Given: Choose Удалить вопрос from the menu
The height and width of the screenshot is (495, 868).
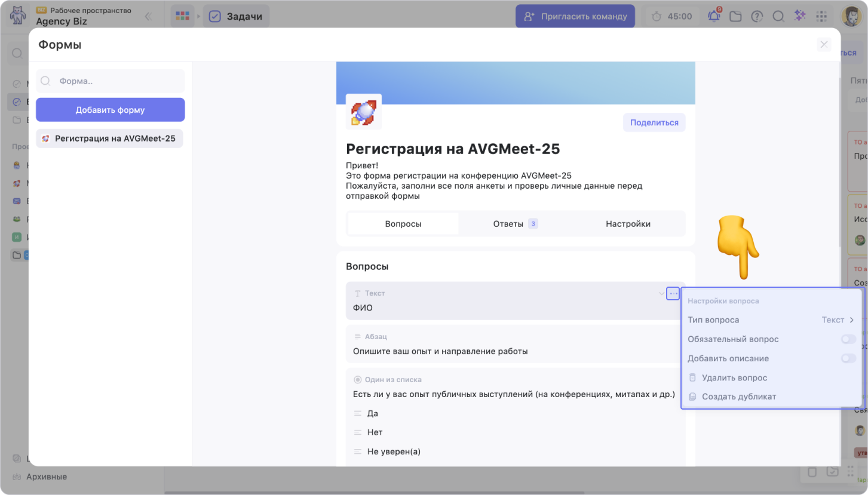Looking at the screenshot, I should [734, 377].
